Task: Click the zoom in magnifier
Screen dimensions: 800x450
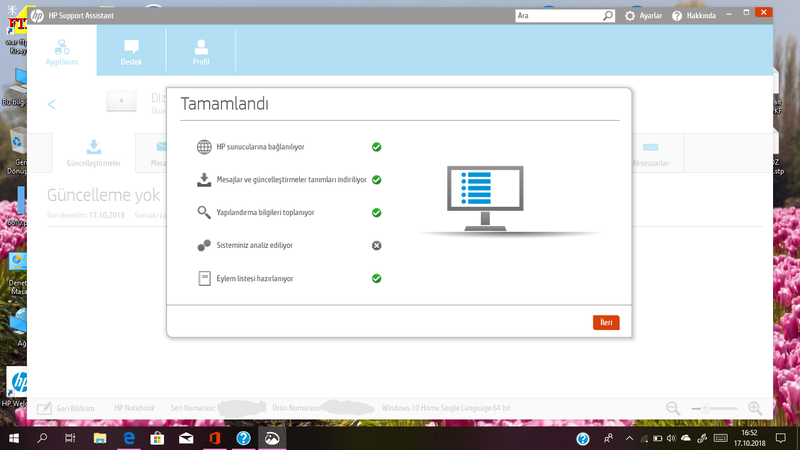Action: pyautogui.click(x=755, y=408)
